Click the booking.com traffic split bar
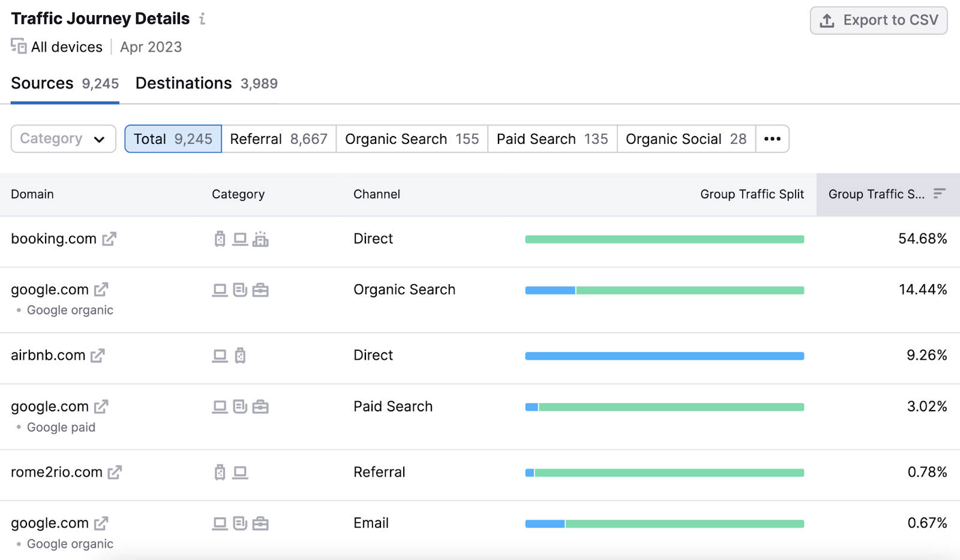The height and width of the screenshot is (560, 960). 665,239
